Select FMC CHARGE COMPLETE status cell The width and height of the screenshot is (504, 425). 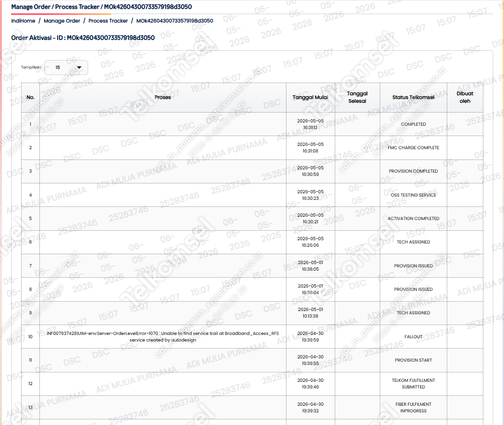[414, 148]
